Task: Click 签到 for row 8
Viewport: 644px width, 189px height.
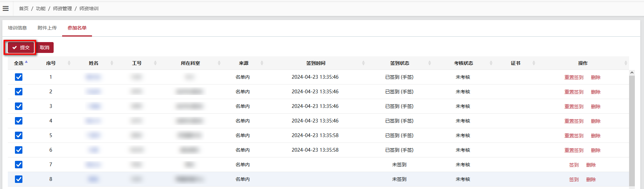Action: (x=574, y=179)
